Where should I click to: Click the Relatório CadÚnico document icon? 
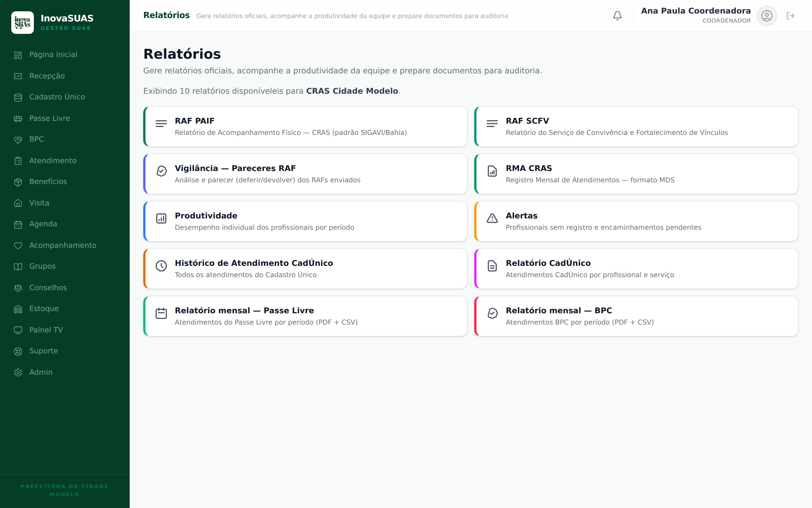click(x=492, y=266)
